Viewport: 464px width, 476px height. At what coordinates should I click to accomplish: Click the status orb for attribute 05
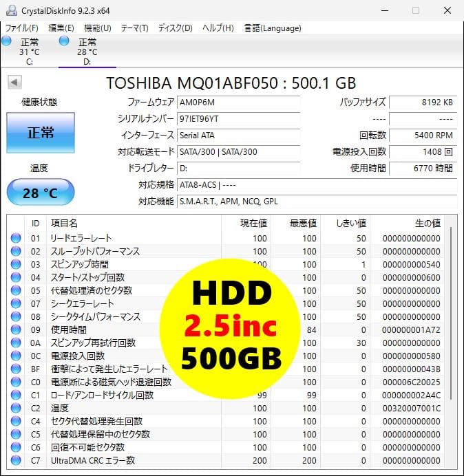point(16,290)
